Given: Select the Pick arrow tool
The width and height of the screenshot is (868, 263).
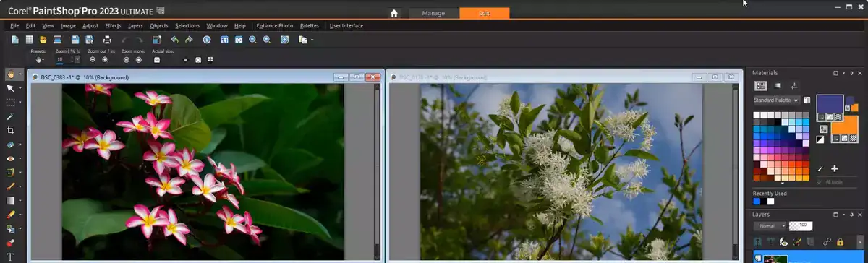Looking at the screenshot, I should pyautogui.click(x=10, y=88).
